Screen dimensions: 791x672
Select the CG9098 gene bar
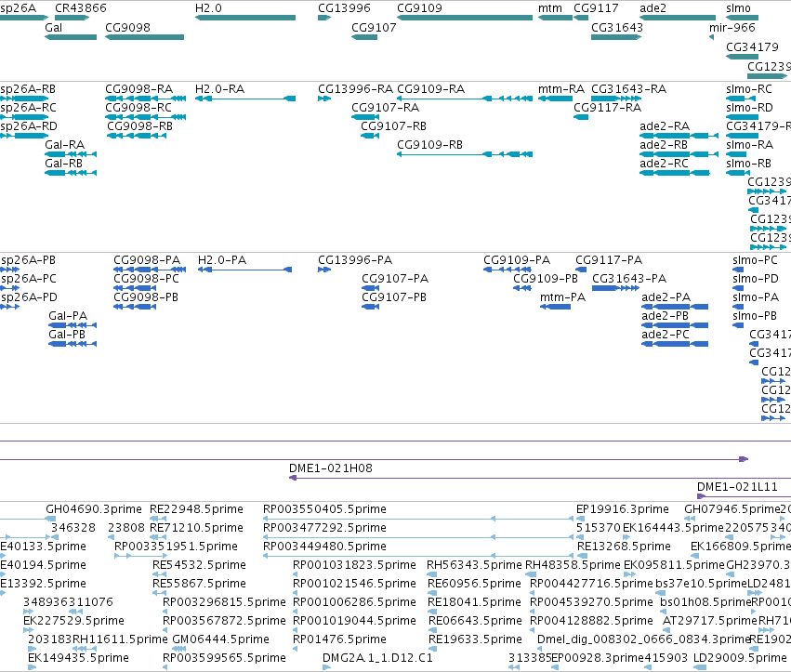pyautogui.click(x=144, y=37)
